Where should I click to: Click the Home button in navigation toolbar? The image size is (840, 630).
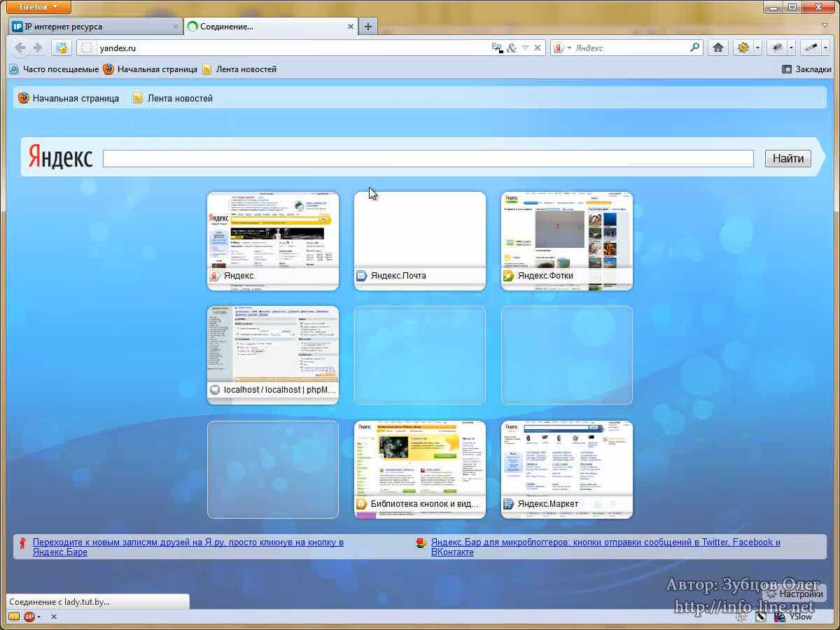tap(717, 48)
